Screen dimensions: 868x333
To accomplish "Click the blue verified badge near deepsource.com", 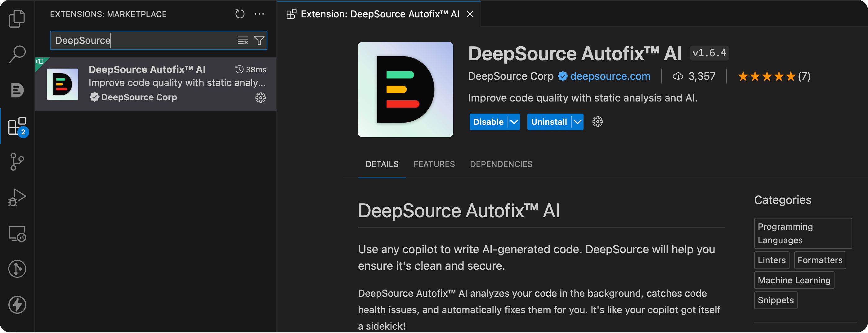I will click(562, 76).
